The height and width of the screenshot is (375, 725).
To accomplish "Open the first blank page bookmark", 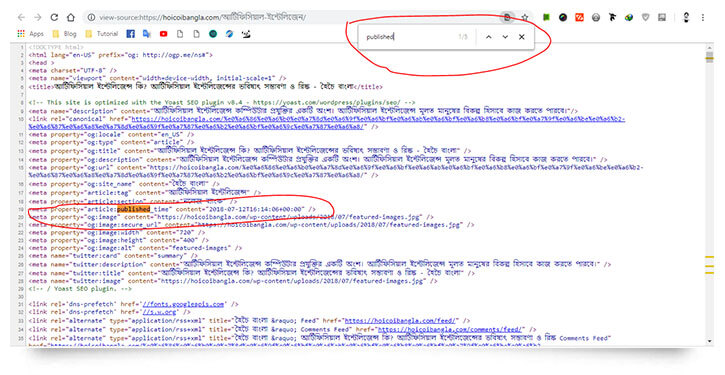I will point(180,34).
